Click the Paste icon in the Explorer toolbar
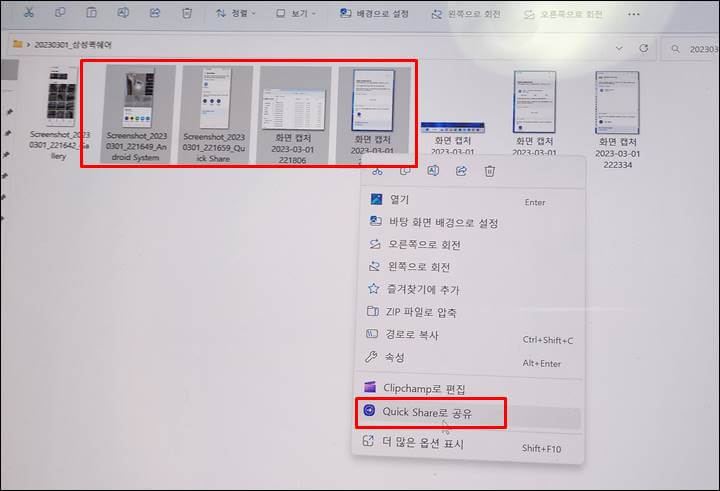 (91, 13)
